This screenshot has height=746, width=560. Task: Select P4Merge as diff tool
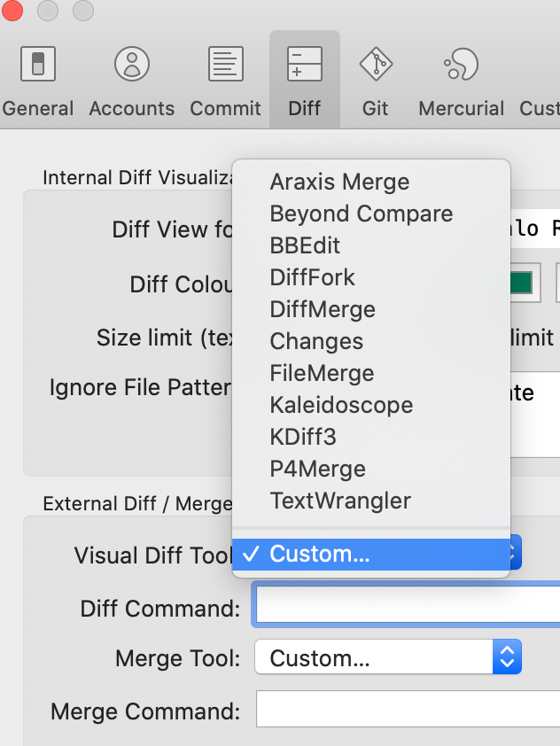pyautogui.click(x=371, y=469)
